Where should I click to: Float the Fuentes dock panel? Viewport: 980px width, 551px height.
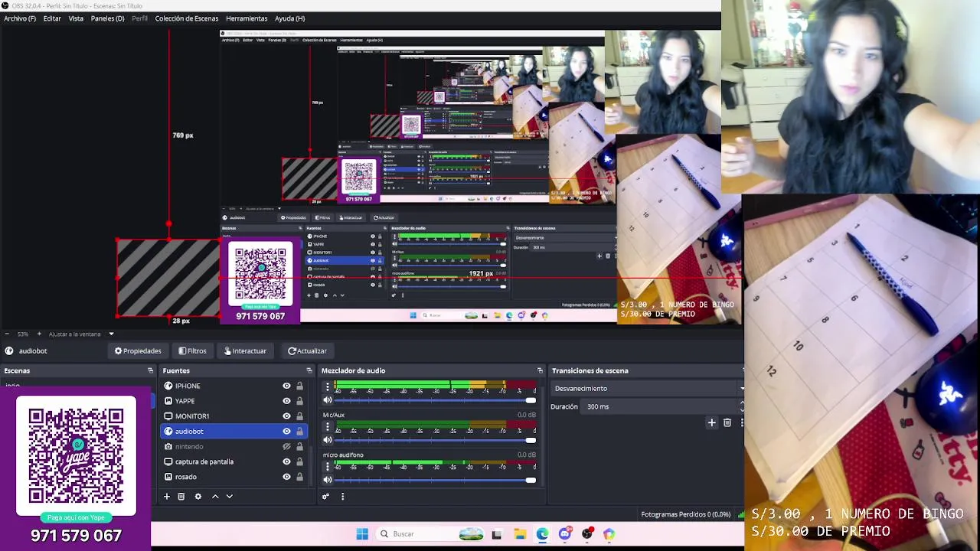pyautogui.click(x=309, y=370)
